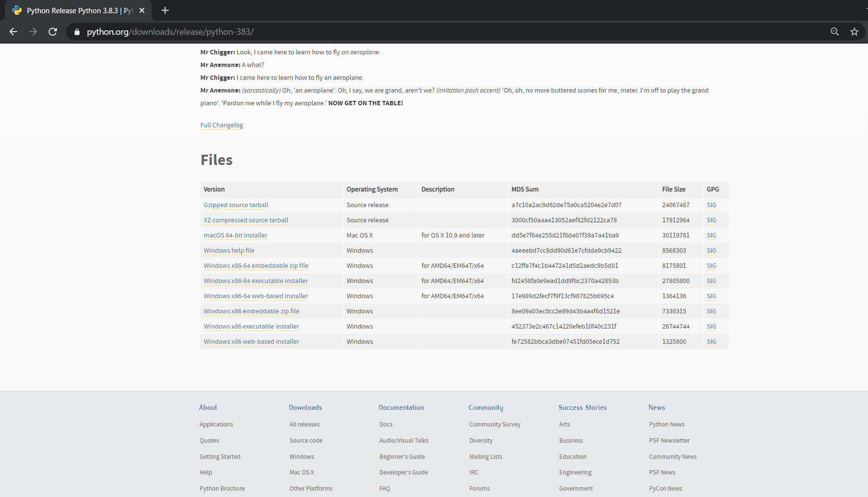The width and height of the screenshot is (868, 497).
Task: Download Windows x86-64 executable installer
Action: coord(256,281)
